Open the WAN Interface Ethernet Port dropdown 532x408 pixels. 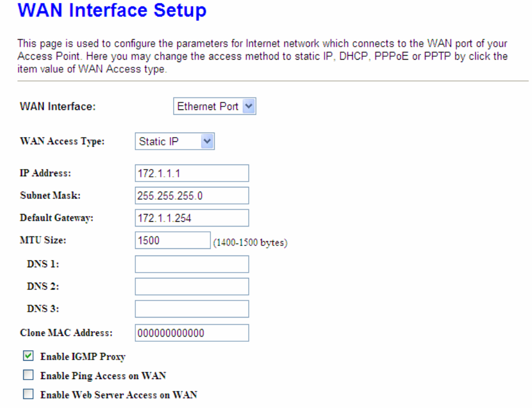point(215,106)
